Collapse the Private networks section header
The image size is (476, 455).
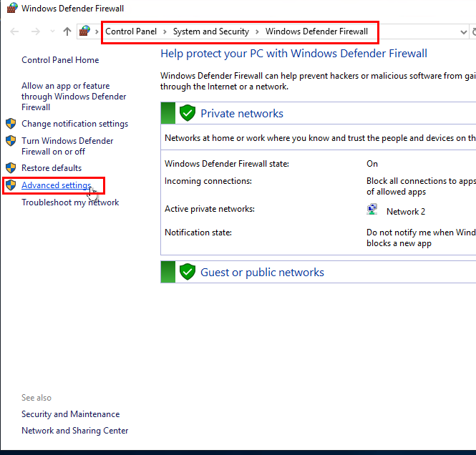tap(318, 113)
